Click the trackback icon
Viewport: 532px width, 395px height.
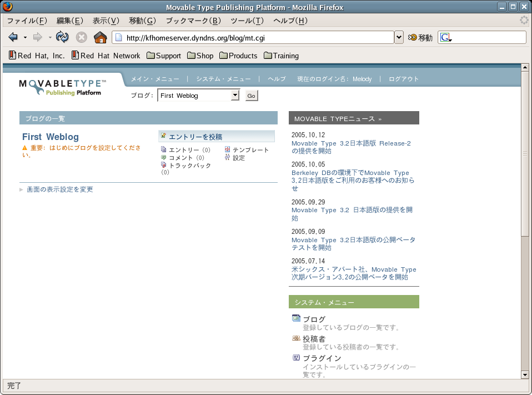click(163, 165)
